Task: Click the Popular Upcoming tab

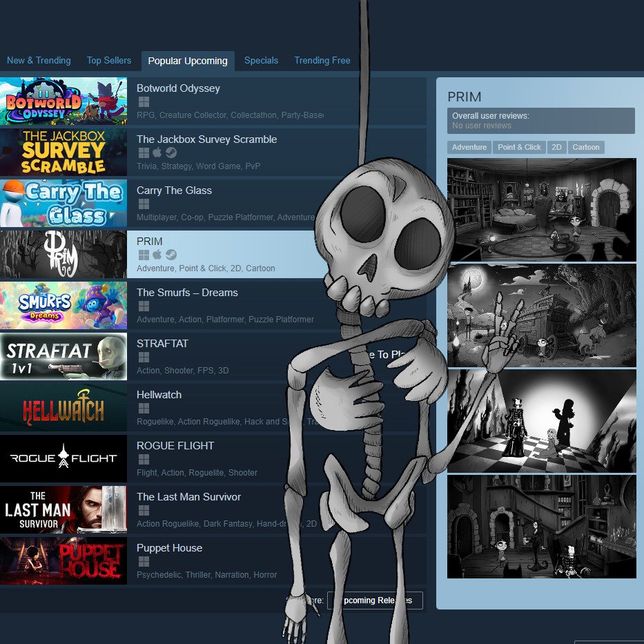Action: (188, 61)
